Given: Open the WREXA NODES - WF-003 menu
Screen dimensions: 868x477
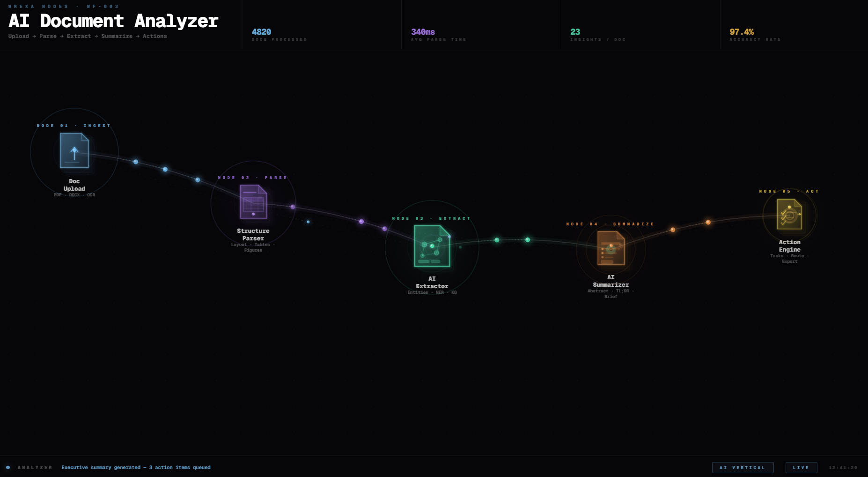Looking at the screenshot, I should [x=64, y=6].
